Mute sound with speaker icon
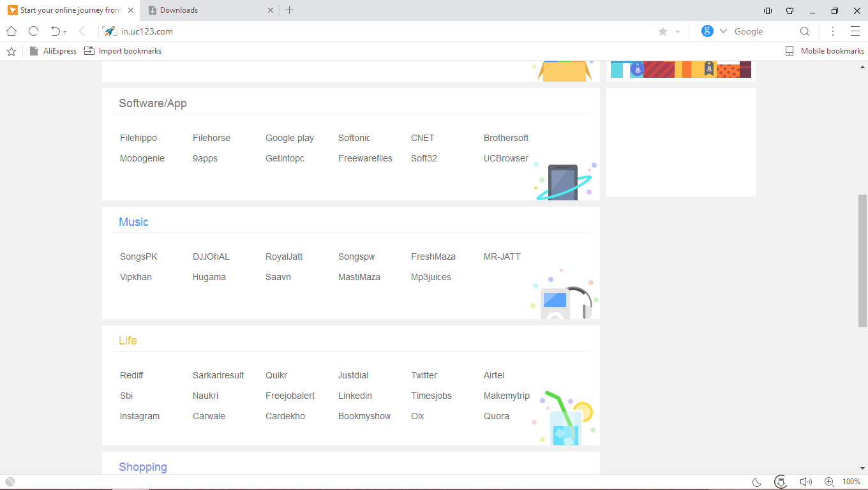This screenshot has width=868, height=490. click(805, 482)
